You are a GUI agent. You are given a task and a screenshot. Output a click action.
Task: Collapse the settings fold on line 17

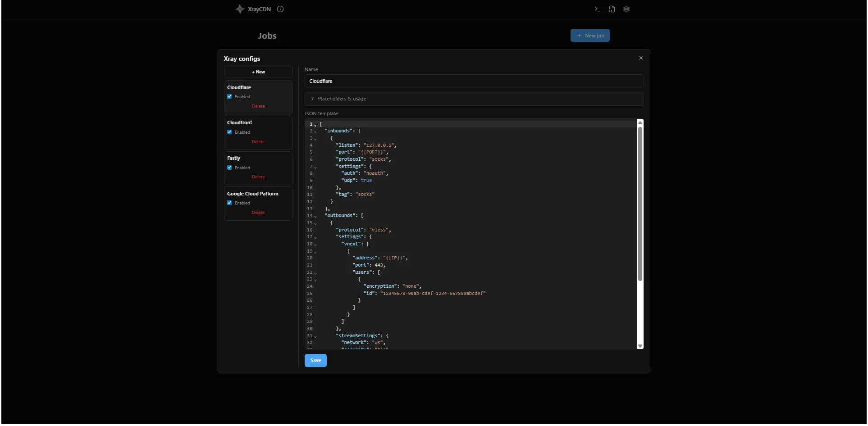(315, 238)
